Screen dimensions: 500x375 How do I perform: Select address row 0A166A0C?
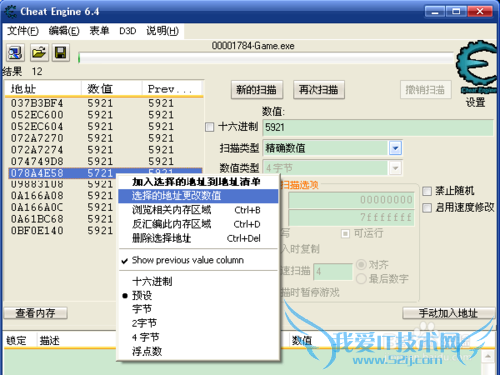(62, 207)
